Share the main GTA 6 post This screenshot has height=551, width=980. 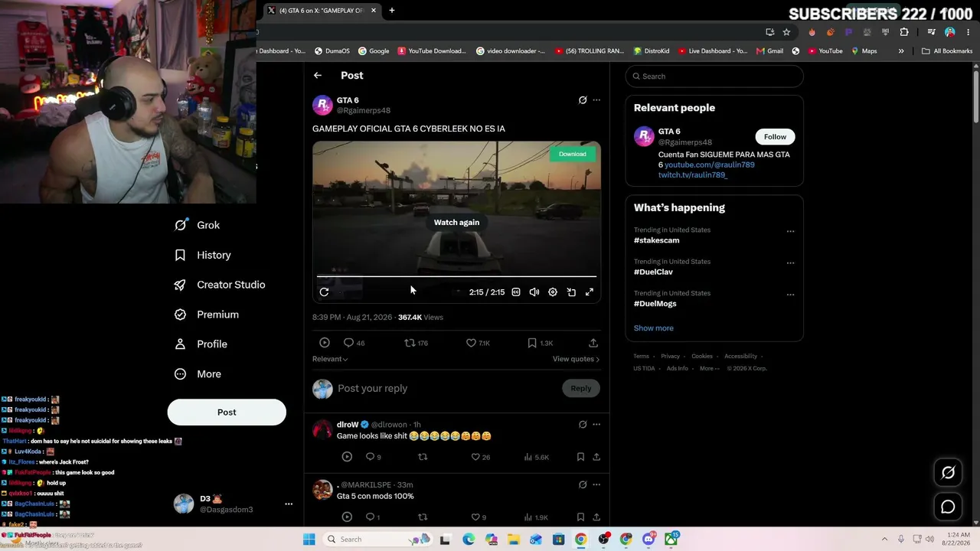click(x=593, y=343)
